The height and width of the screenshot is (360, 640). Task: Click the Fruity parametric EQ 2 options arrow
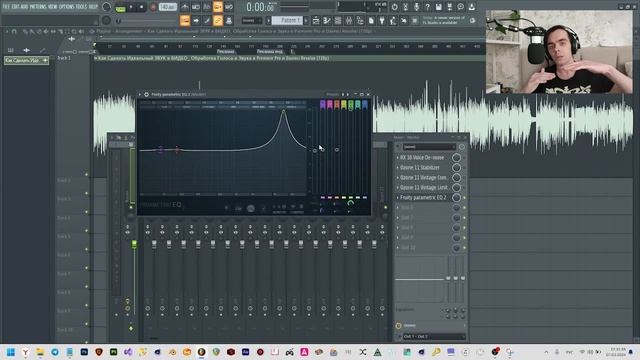140,94
